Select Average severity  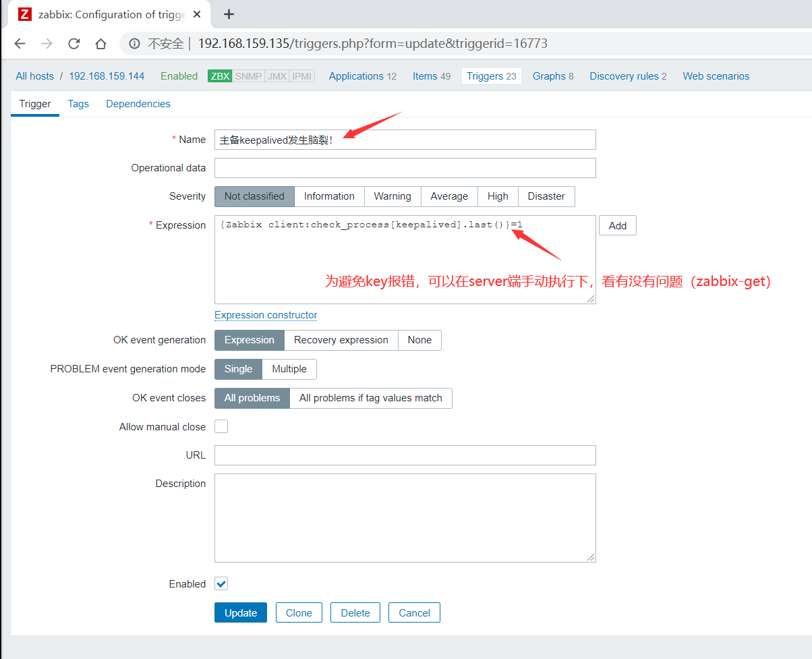click(x=449, y=196)
